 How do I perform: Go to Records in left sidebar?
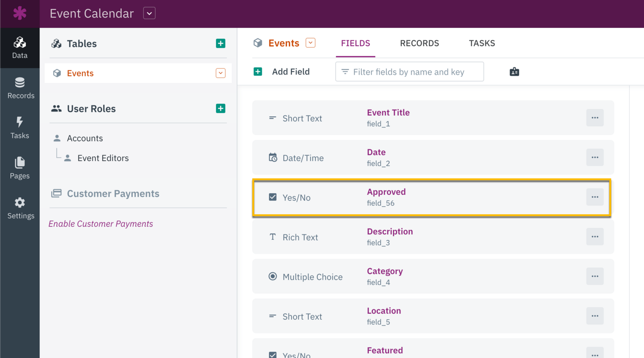(x=20, y=88)
